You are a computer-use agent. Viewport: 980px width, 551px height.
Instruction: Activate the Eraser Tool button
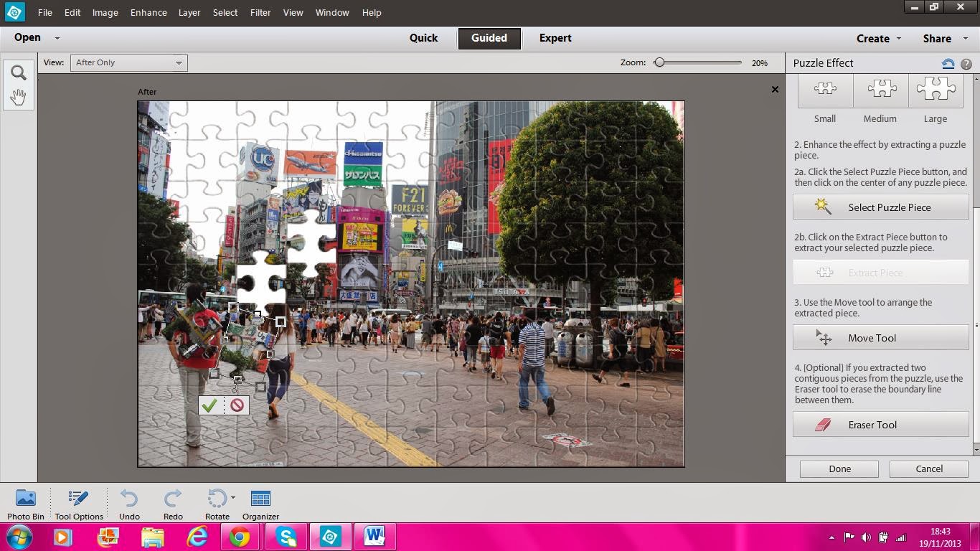click(x=881, y=425)
